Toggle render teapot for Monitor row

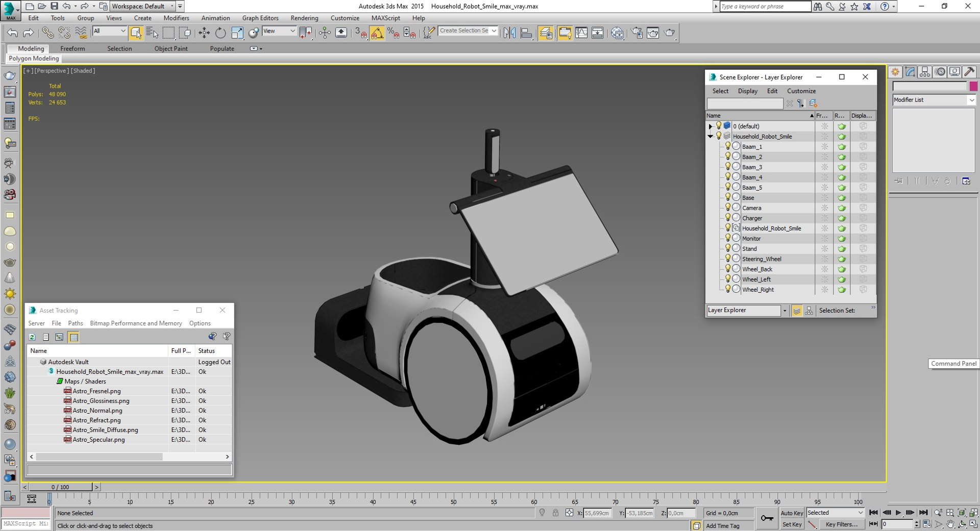click(x=842, y=239)
